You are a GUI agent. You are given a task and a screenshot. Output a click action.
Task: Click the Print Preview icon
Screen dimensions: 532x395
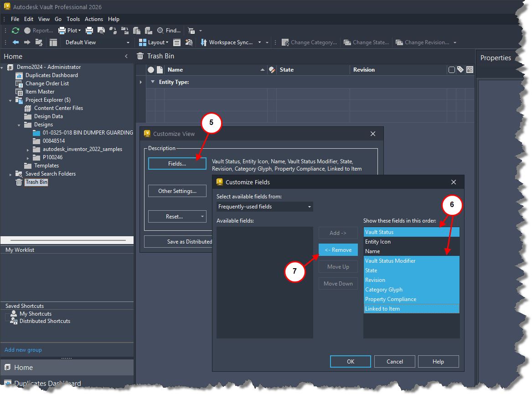[101, 31]
